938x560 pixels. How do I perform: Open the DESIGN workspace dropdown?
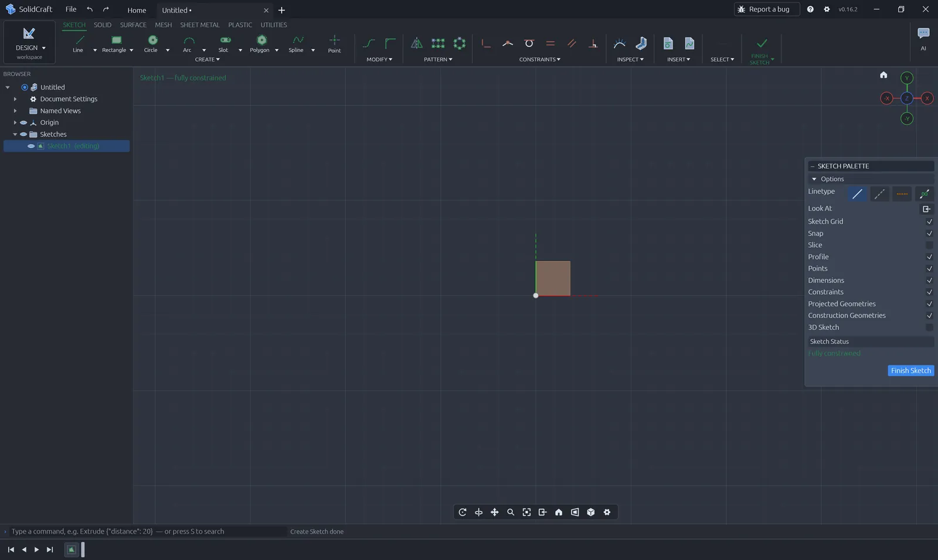pos(29,42)
